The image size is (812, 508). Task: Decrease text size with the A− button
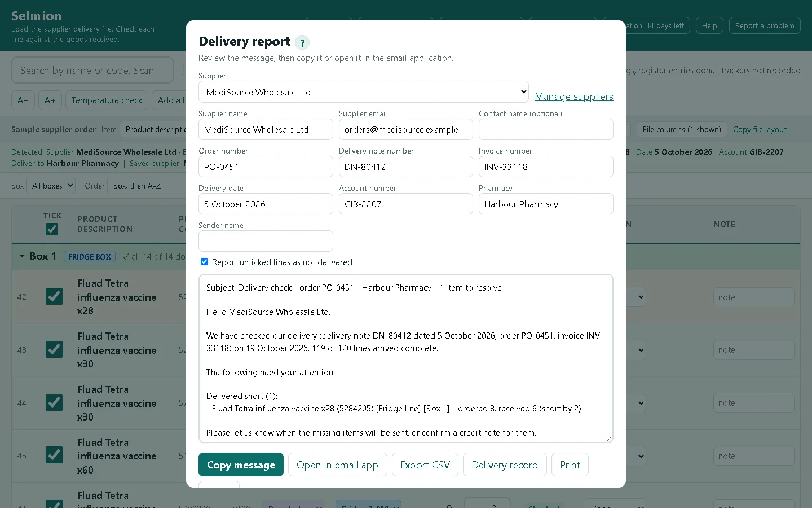[23, 100]
